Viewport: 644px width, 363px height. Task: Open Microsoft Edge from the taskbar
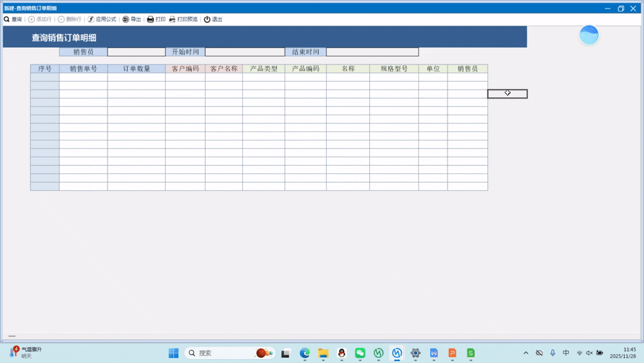(x=305, y=353)
